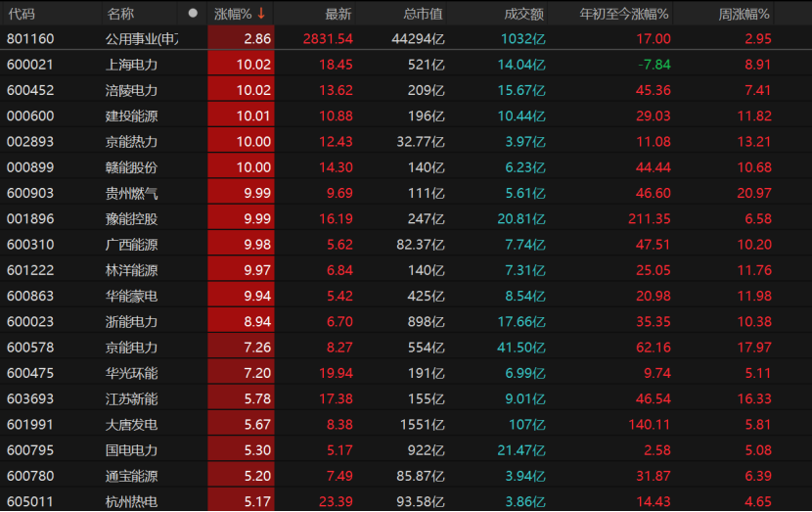The width and height of the screenshot is (812, 512).
Task: Select stock 广西能源
Action: pos(131,245)
